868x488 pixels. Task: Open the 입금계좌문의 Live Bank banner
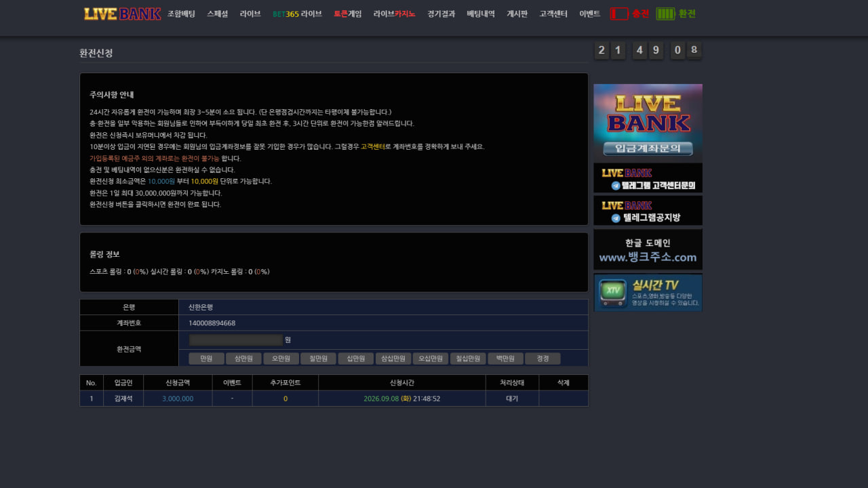coord(648,123)
